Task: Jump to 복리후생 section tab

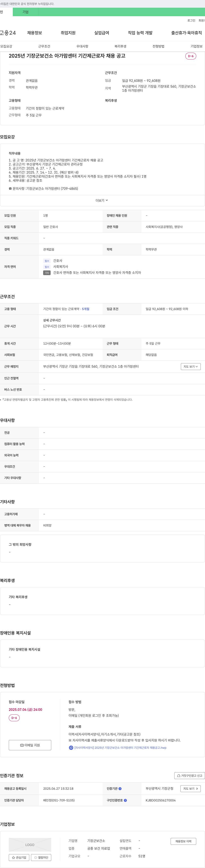Action: point(120,46)
